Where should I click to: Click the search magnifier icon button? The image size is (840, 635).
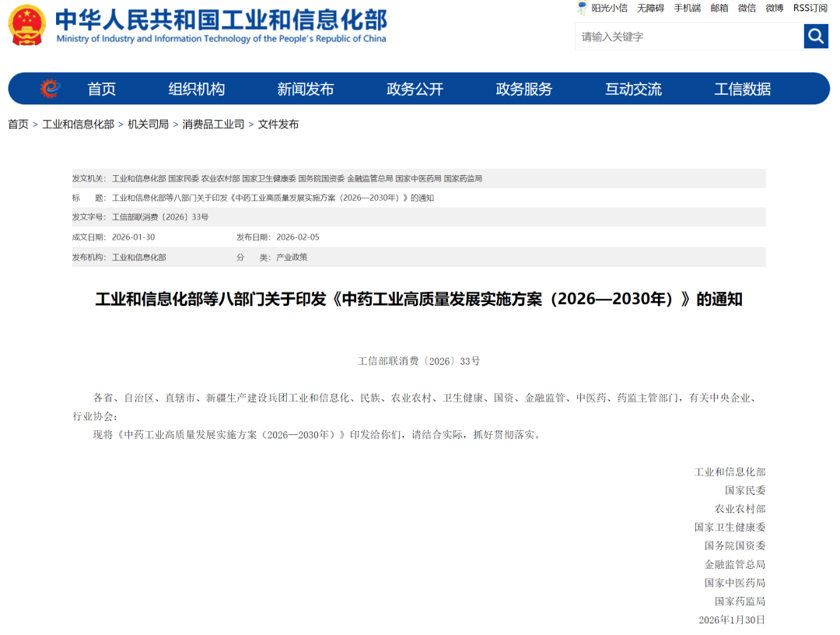815,36
